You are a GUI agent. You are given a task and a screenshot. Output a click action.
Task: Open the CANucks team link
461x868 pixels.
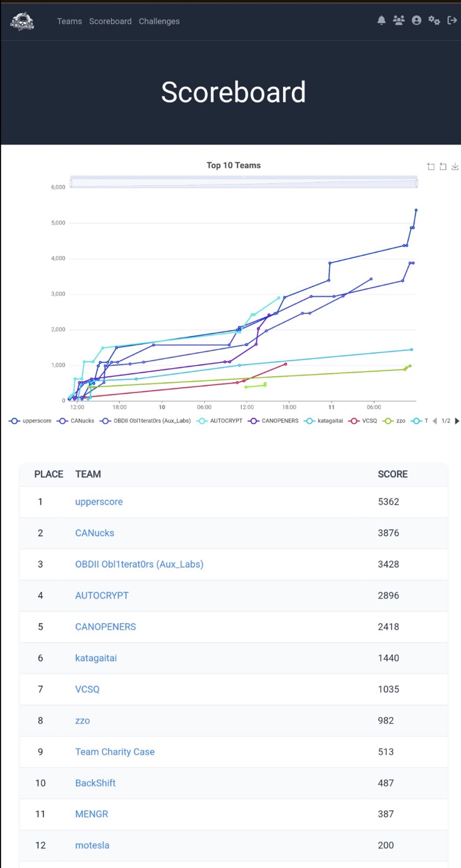coord(95,533)
